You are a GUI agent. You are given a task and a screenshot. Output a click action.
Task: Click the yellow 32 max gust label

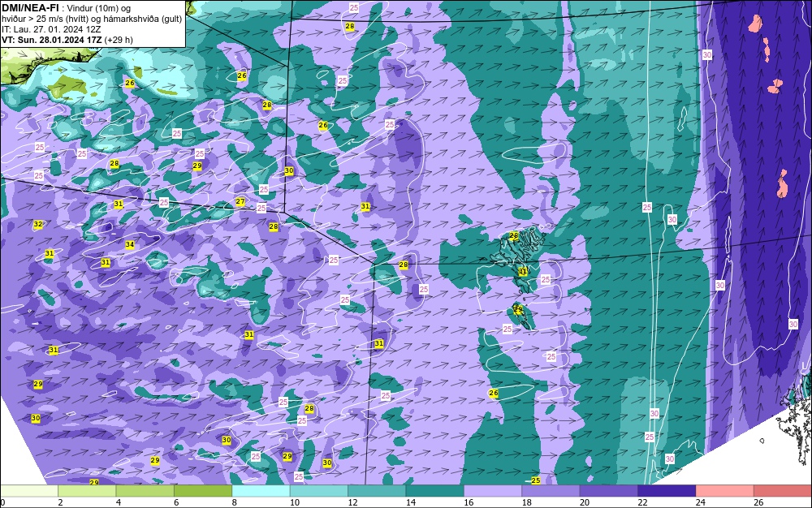pos(38,225)
